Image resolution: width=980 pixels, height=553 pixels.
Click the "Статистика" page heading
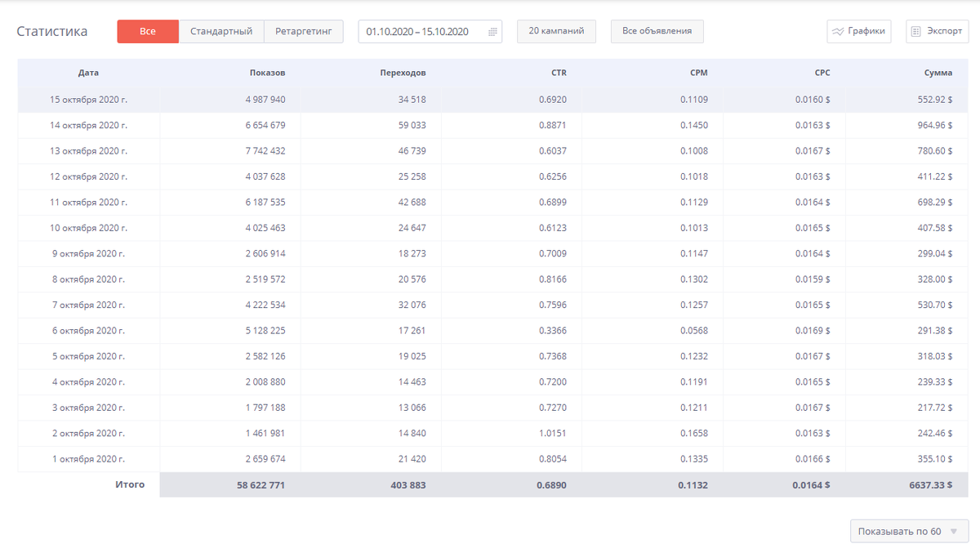pos(52,32)
